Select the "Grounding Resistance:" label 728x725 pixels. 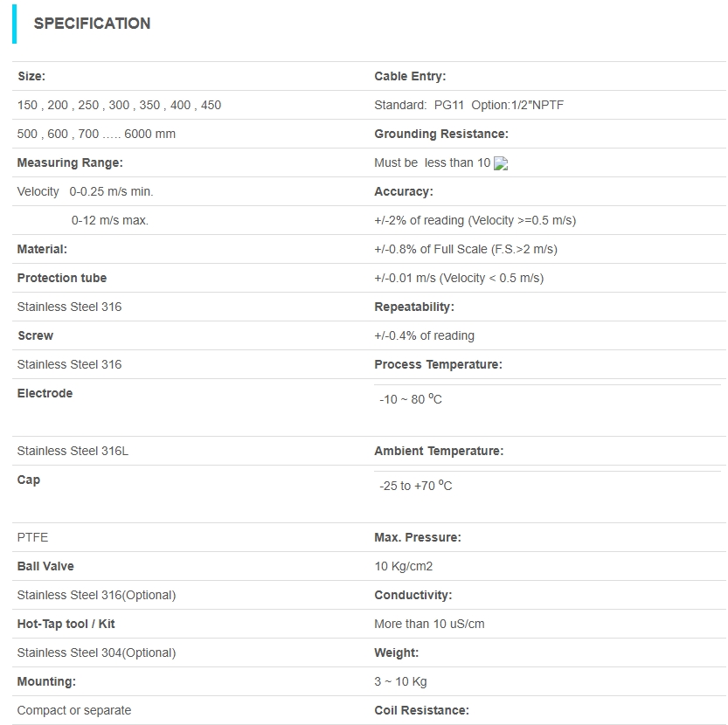pos(441,134)
